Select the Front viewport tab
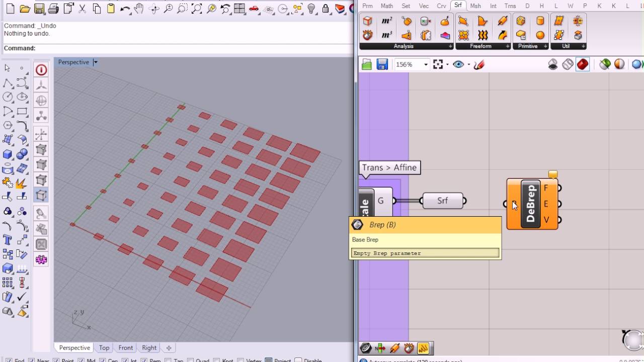This screenshot has height=362, width=644. (126, 347)
